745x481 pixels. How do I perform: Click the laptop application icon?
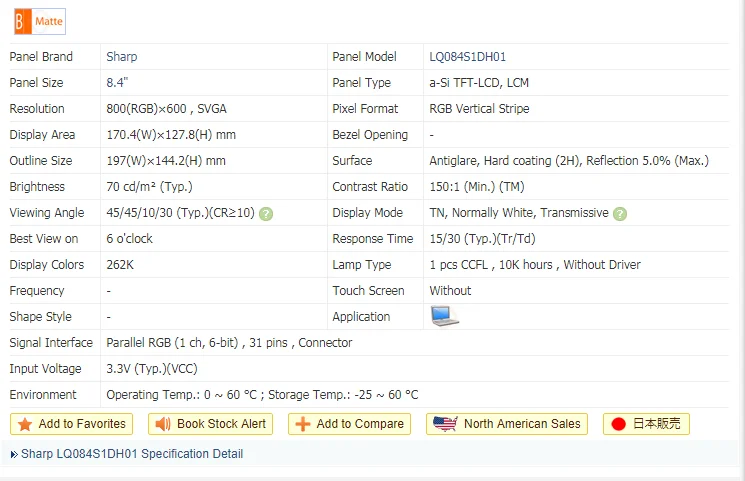click(445, 316)
